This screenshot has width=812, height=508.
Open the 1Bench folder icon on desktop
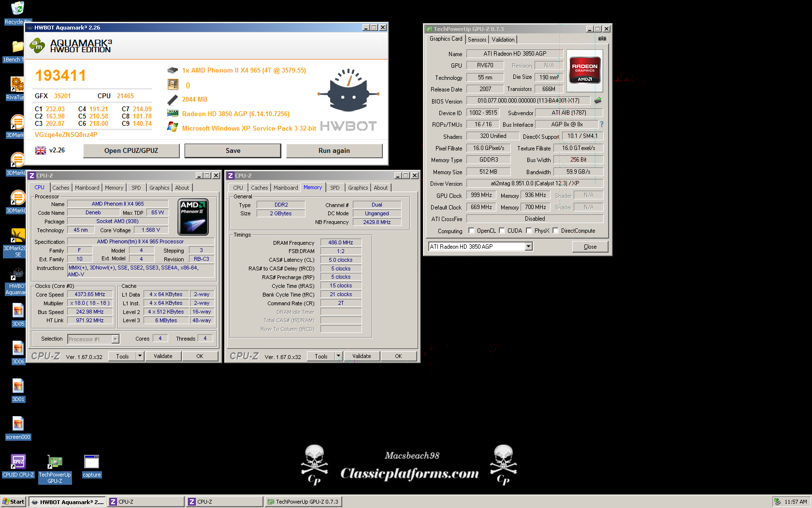(x=17, y=46)
